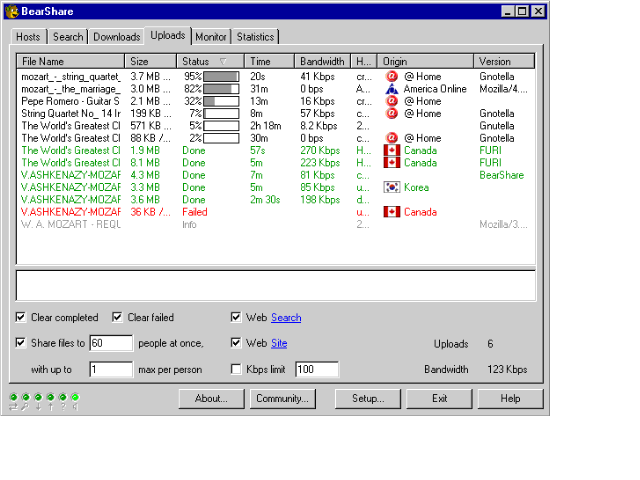
Task: Toggle the Web Search checkbox
Action: [x=236, y=317]
